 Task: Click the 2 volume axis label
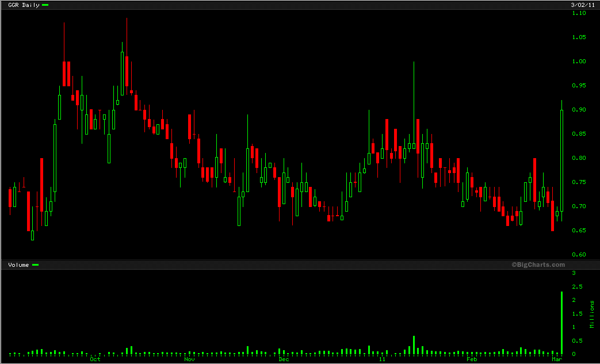(x=574, y=300)
